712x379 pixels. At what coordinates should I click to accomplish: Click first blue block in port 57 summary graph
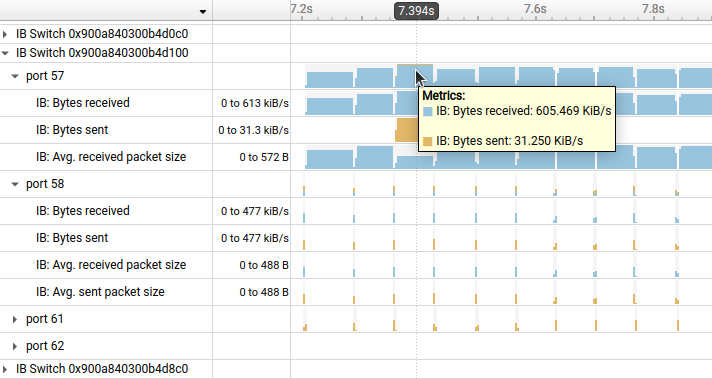pos(330,79)
